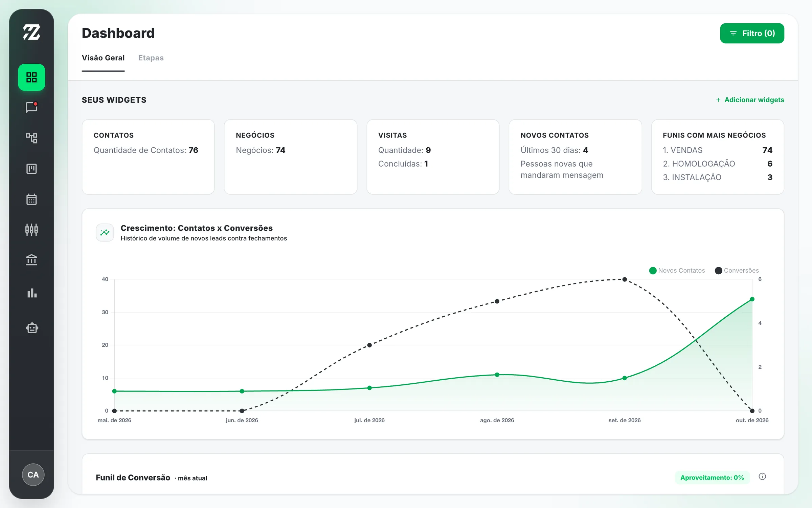Click the Adicionar widgets link
This screenshot has width=812, height=508.
coord(750,100)
